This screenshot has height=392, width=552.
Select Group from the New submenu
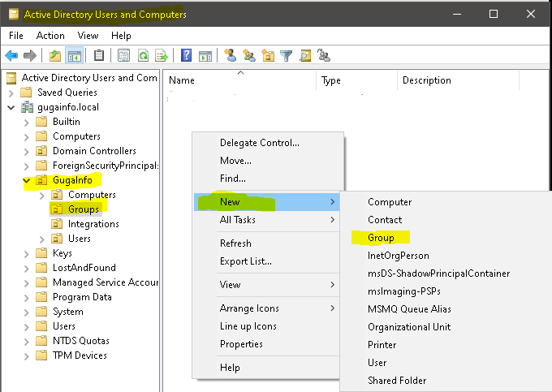[x=381, y=238]
